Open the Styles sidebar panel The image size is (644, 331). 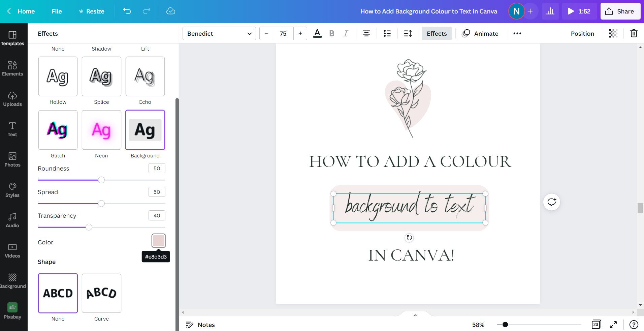click(x=12, y=190)
